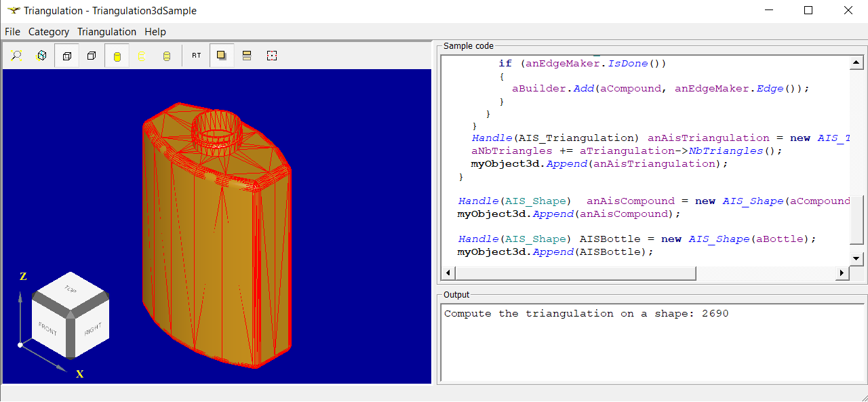The height and width of the screenshot is (402, 868).
Task: Expand the Triangulation menu
Action: (x=106, y=32)
